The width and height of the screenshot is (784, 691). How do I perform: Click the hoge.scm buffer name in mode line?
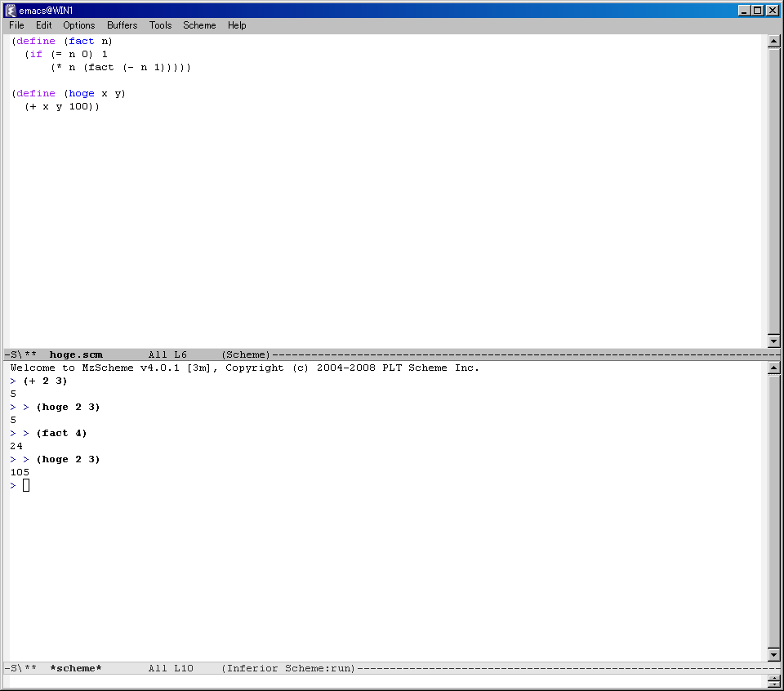[76, 354]
